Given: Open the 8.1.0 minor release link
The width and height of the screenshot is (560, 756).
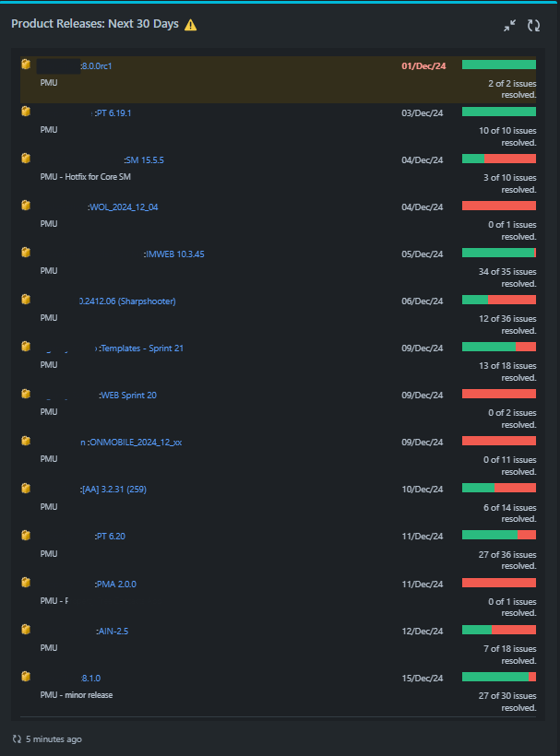Looking at the screenshot, I should pyautogui.click(x=90, y=679).
